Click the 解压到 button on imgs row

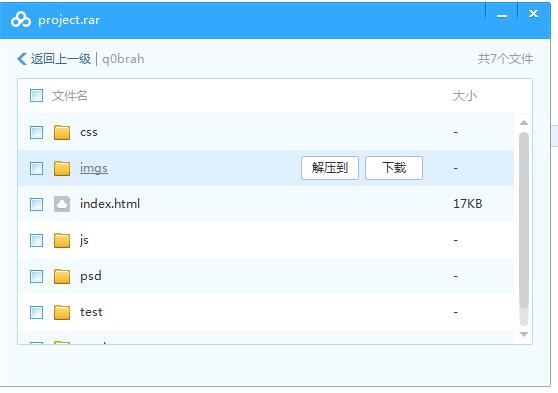pyautogui.click(x=330, y=168)
